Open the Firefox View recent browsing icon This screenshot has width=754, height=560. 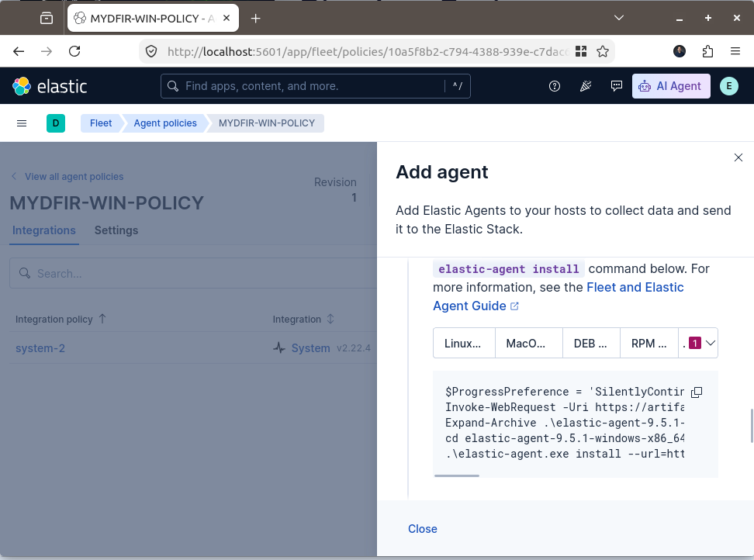tap(47, 19)
